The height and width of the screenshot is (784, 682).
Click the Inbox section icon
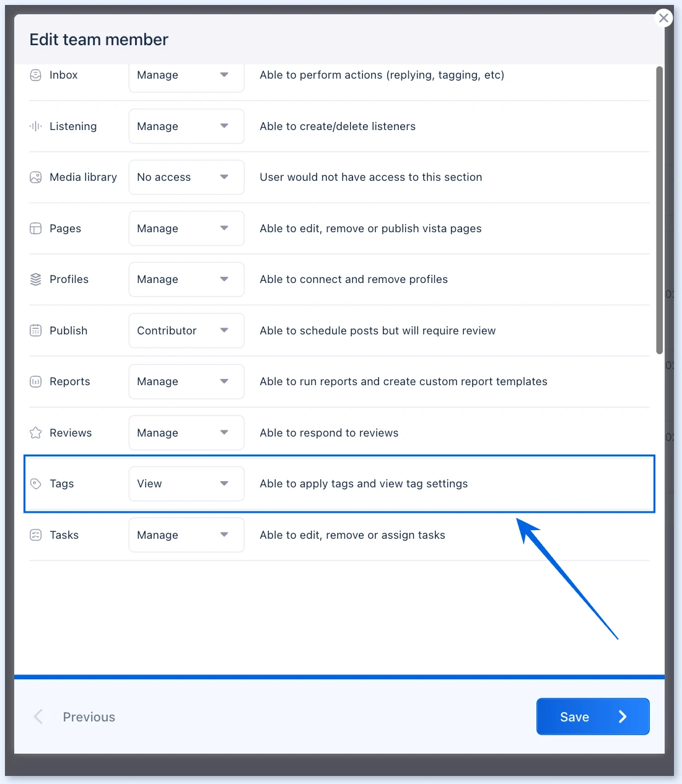click(36, 75)
